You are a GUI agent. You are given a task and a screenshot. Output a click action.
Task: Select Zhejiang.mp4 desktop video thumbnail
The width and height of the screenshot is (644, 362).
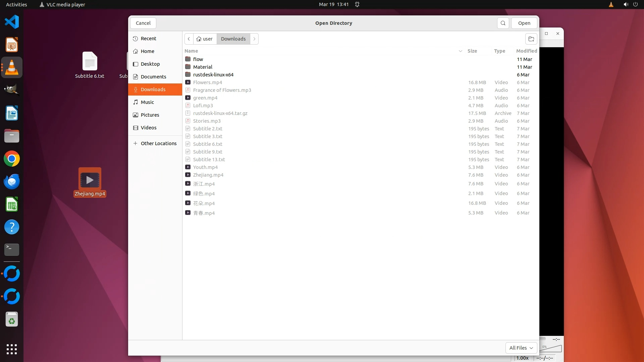[90, 180]
